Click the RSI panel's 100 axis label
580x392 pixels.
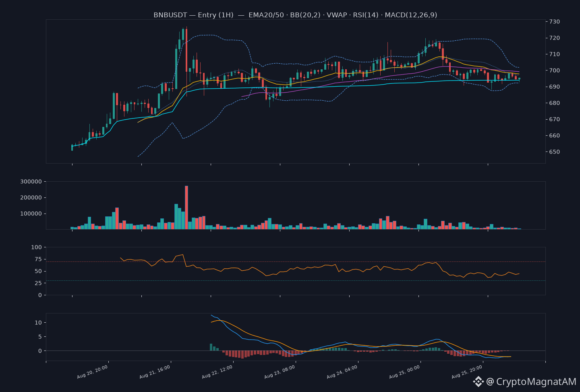coord(37,247)
